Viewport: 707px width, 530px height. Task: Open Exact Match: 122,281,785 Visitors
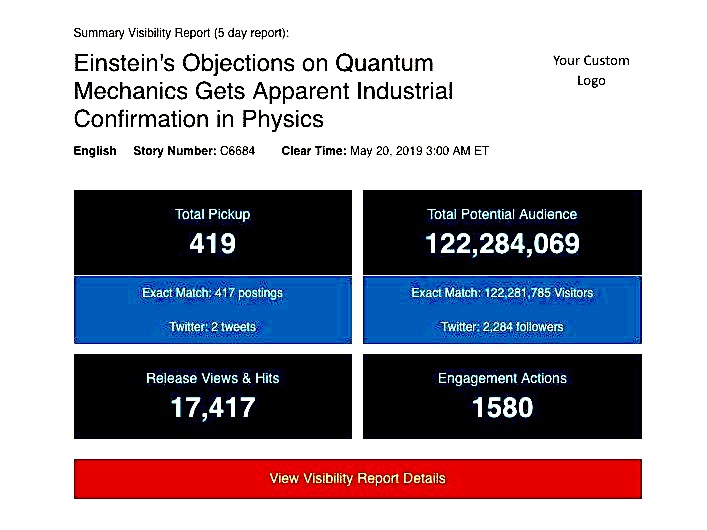[502, 293]
